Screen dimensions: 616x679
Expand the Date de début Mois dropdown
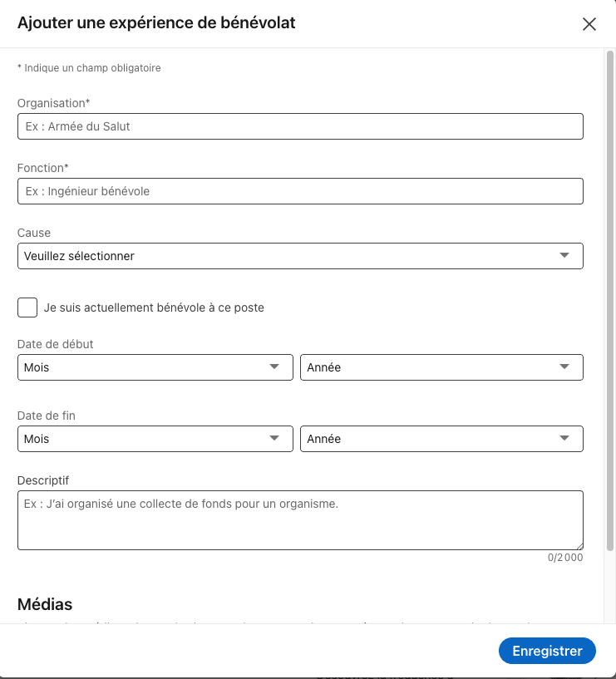[155, 367]
